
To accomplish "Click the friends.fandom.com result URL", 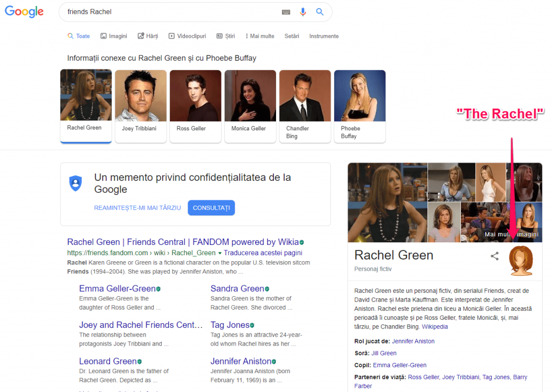I will coord(141,253).
